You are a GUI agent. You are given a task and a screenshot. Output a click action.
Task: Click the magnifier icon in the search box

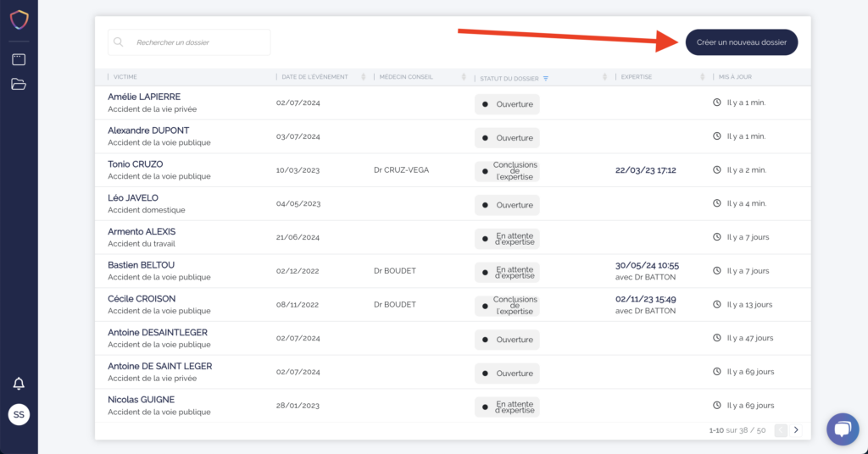pos(119,42)
